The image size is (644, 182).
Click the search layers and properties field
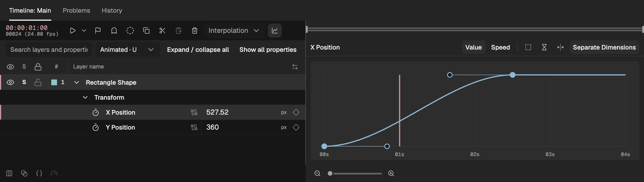pyautogui.click(x=49, y=50)
